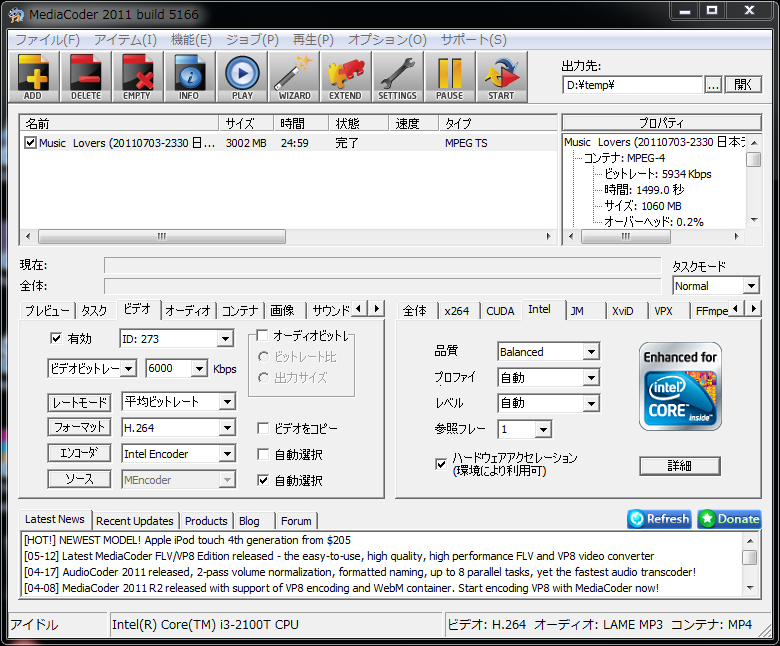The width and height of the screenshot is (780, 646).
Task: Select the 出力サイズ radio button
Action: (x=264, y=378)
